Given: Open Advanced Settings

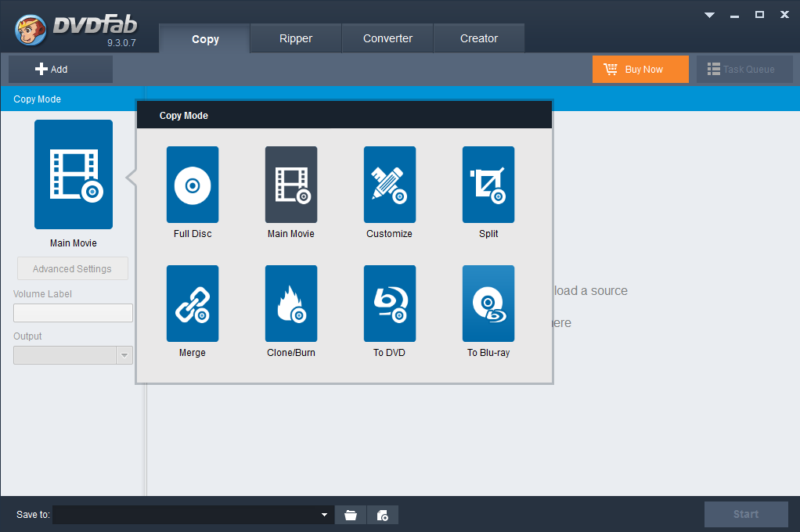Looking at the screenshot, I should 73,269.
